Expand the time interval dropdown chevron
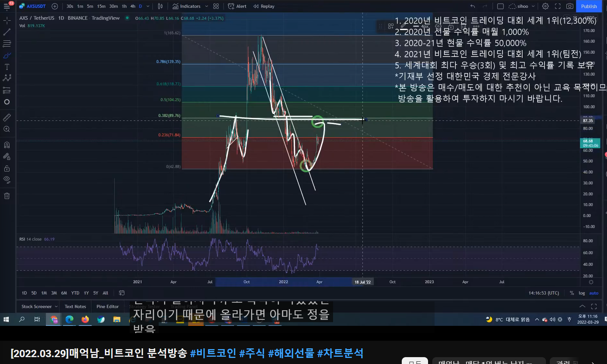 point(148,6)
